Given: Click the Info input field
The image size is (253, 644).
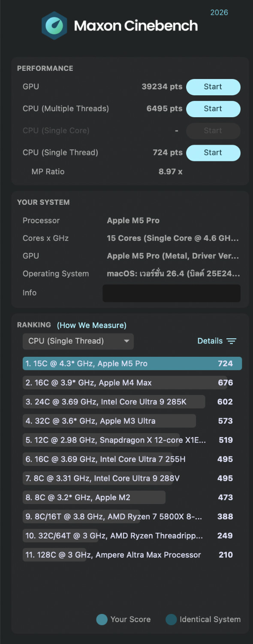Looking at the screenshot, I should point(171,293).
